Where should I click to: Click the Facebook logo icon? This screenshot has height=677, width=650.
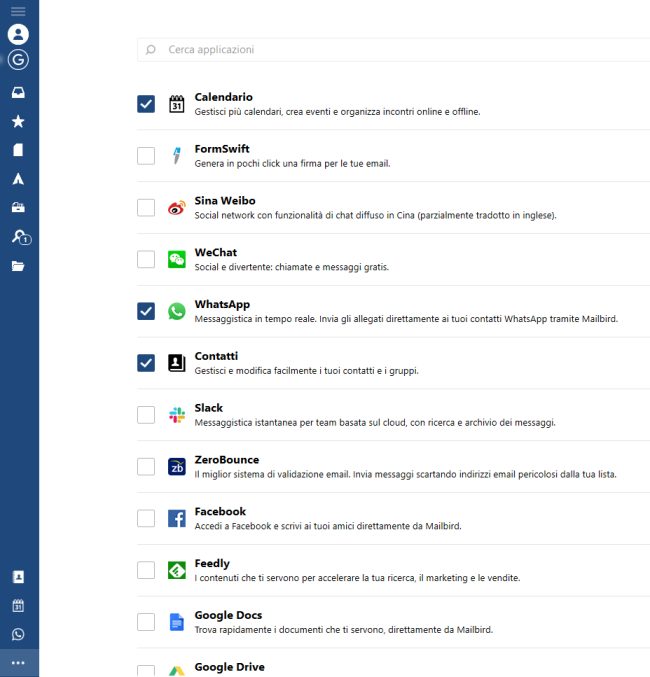coord(177,519)
